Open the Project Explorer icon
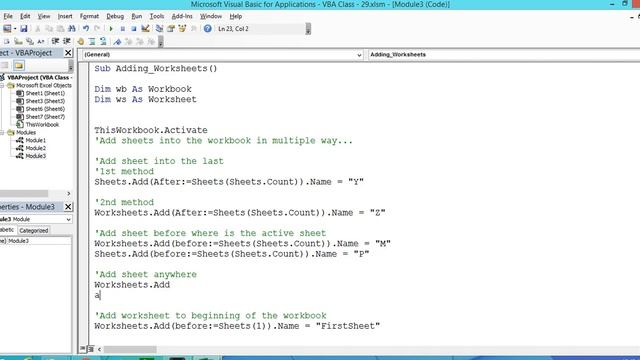Screen dimensions: 640x360 point(160,29)
